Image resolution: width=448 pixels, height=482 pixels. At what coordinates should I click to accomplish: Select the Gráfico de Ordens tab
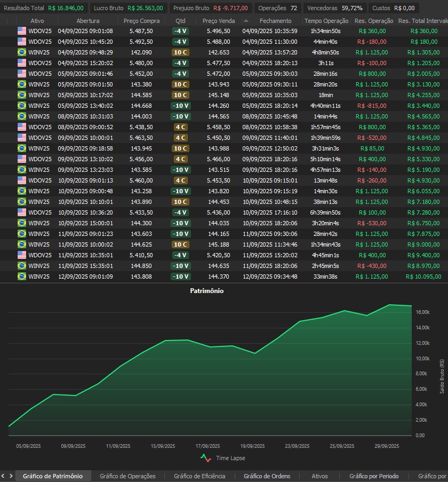[x=267, y=476]
